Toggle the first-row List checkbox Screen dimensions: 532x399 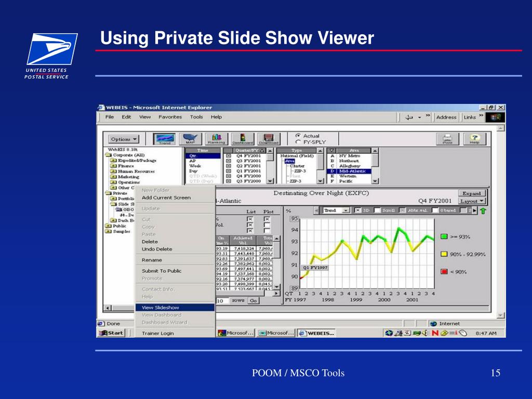[250, 219]
